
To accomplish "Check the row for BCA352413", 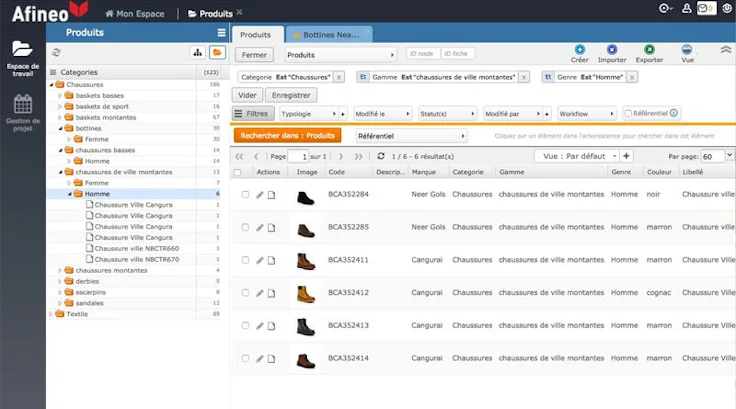I will tap(245, 325).
